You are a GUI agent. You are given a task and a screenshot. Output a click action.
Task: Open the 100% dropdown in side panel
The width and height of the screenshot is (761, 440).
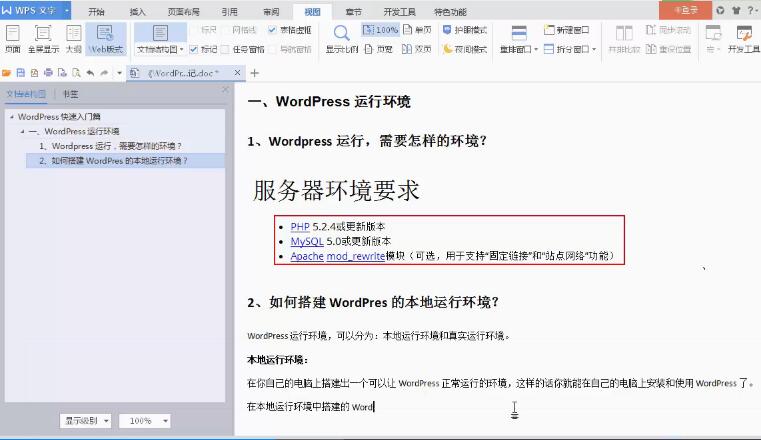[x=145, y=421]
